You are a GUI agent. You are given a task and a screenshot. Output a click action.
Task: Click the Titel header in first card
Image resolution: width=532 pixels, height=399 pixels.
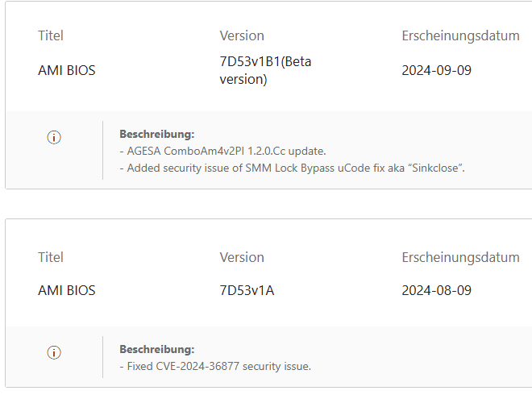(x=51, y=35)
